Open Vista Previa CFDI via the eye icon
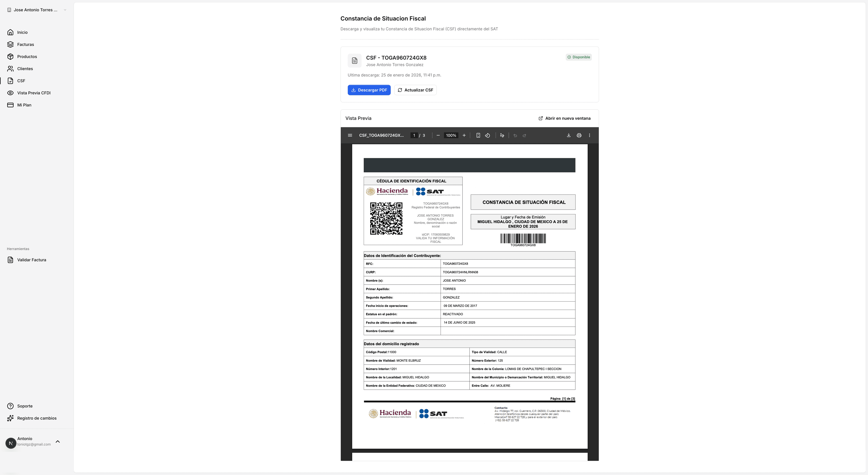Image resolution: width=868 pixels, height=475 pixels. 10,93
